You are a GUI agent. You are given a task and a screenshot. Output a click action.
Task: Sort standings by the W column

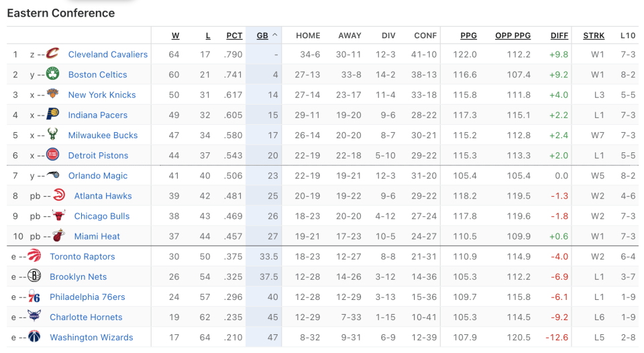(x=175, y=36)
